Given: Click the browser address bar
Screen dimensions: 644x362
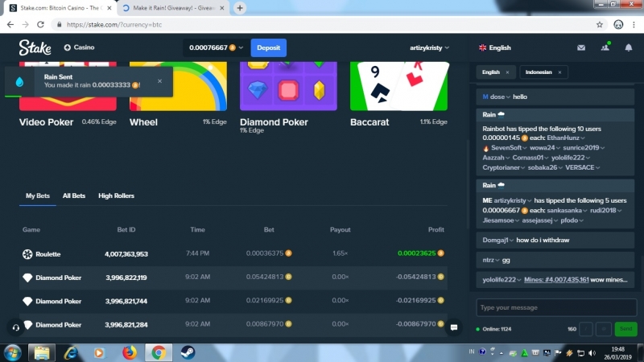Looking at the screenshot, I should [324, 25].
